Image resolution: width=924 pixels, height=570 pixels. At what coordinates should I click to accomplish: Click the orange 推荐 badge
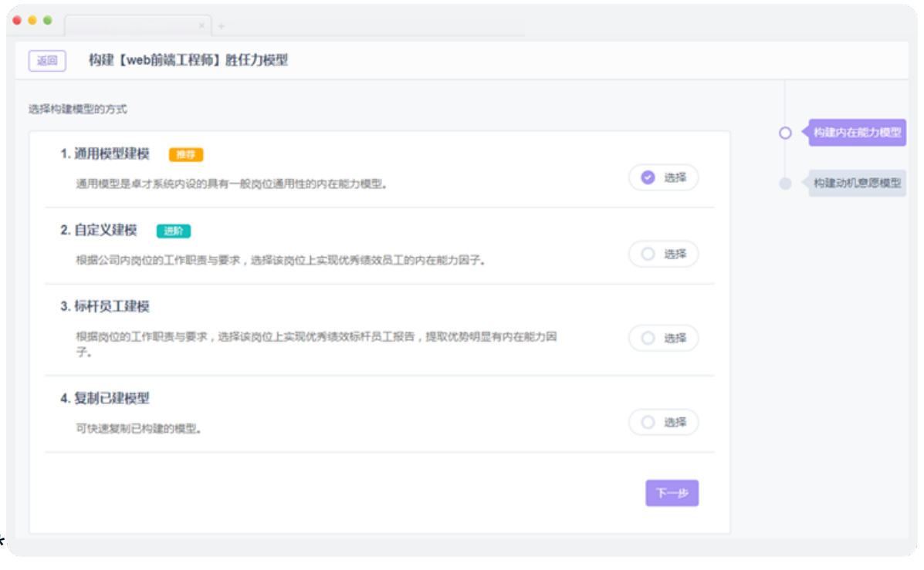pos(185,154)
